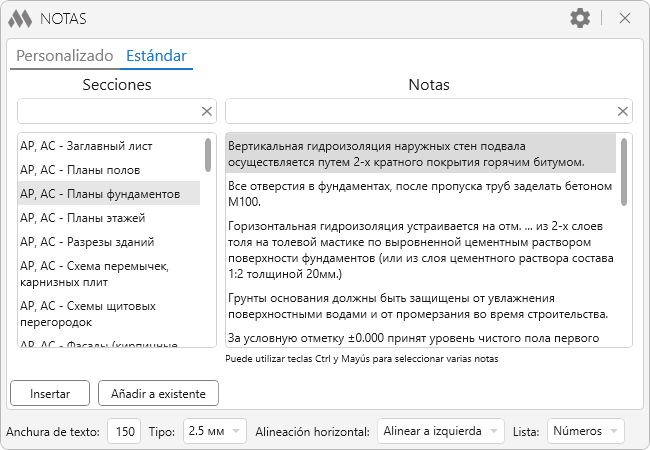Click the Anchura de texto field
650x450 pixels.
[x=123, y=431]
